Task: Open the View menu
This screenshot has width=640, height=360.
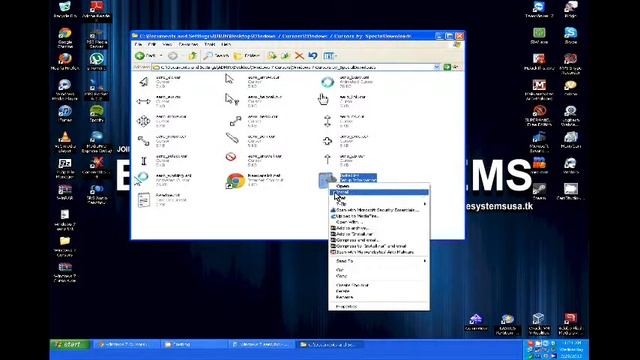Action: (x=167, y=44)
